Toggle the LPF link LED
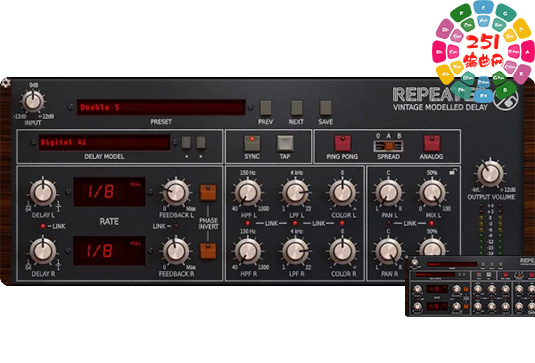Screen dimensions: 535x363 click(x=295, y=223)
